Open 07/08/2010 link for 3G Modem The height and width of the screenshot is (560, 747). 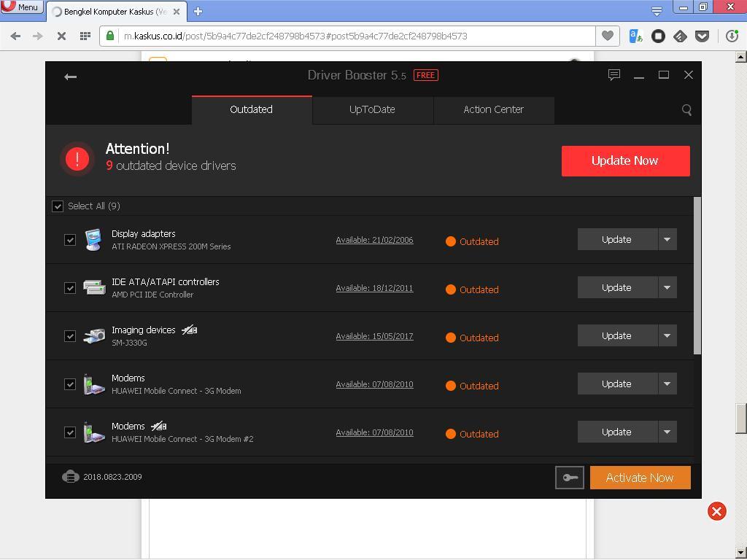[x=374, y=384]
